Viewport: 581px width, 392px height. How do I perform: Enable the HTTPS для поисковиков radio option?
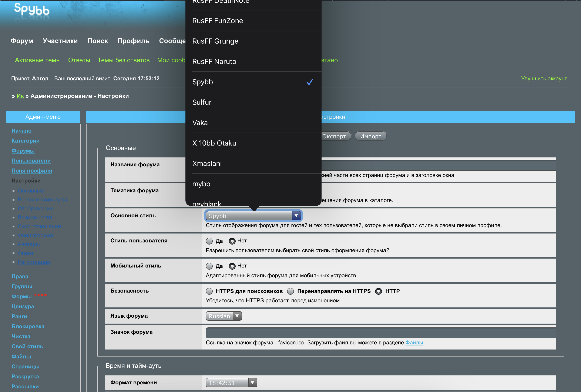[x=209, y=291]
